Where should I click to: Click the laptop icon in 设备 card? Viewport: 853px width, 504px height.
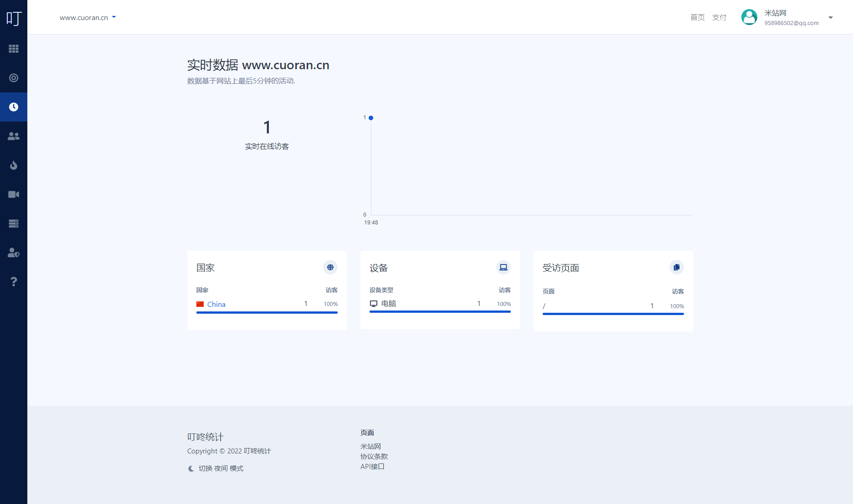pyautogui.click(x=504, y=267)
